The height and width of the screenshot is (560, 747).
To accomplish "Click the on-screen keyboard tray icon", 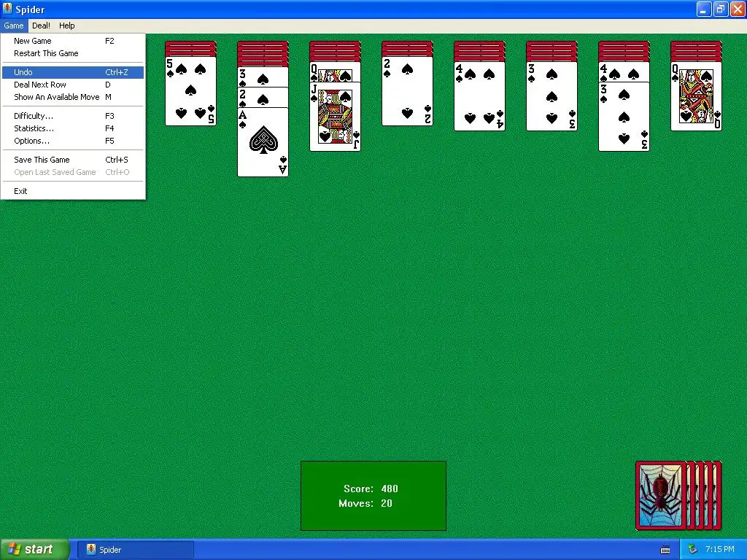I will (x=665, y=550).
